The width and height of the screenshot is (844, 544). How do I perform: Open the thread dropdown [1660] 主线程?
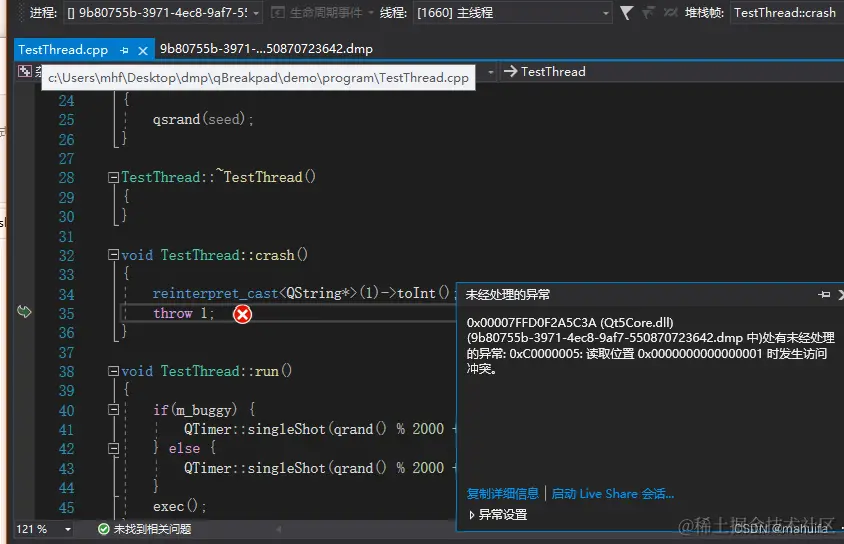pyautogui.click(x=512, y=12)
